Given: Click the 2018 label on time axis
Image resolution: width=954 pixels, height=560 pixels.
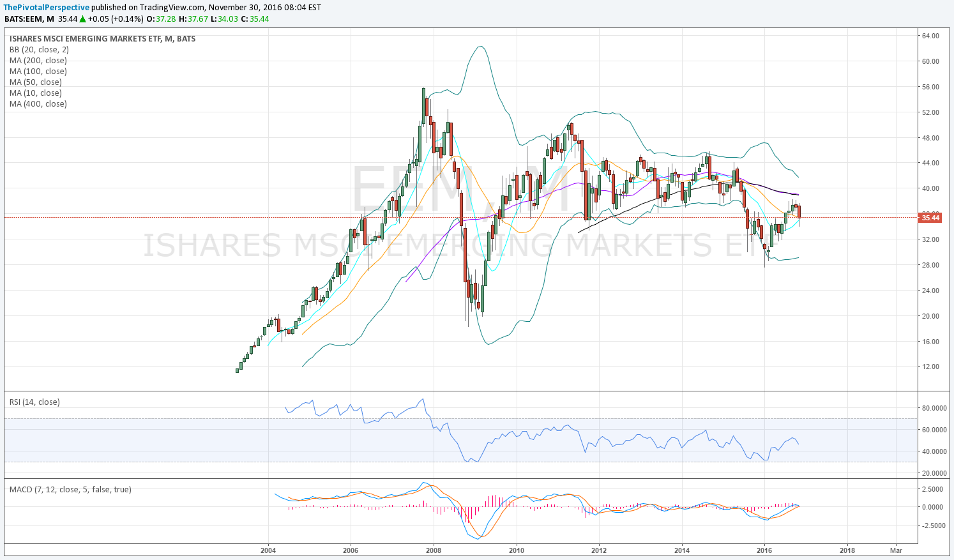Looking at the screenshot, I should 847,550.
